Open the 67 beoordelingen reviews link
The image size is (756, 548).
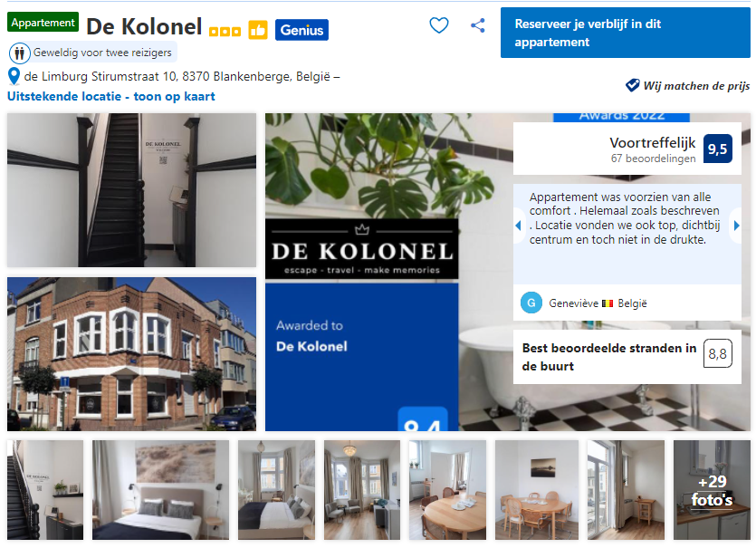[x=654, y=159]
